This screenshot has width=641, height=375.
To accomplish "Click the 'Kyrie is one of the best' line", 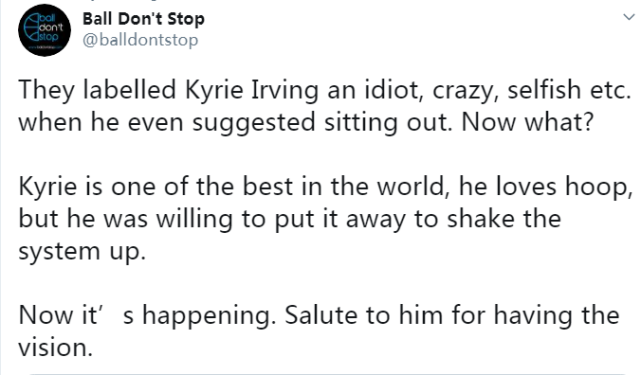I will (325, 186).
